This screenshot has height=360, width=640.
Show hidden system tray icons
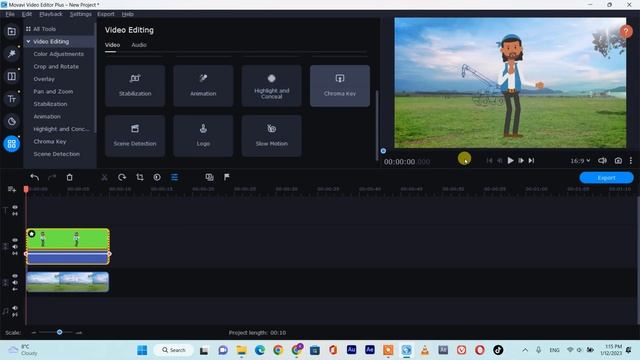pyautogui.click(x=525, y=350)
